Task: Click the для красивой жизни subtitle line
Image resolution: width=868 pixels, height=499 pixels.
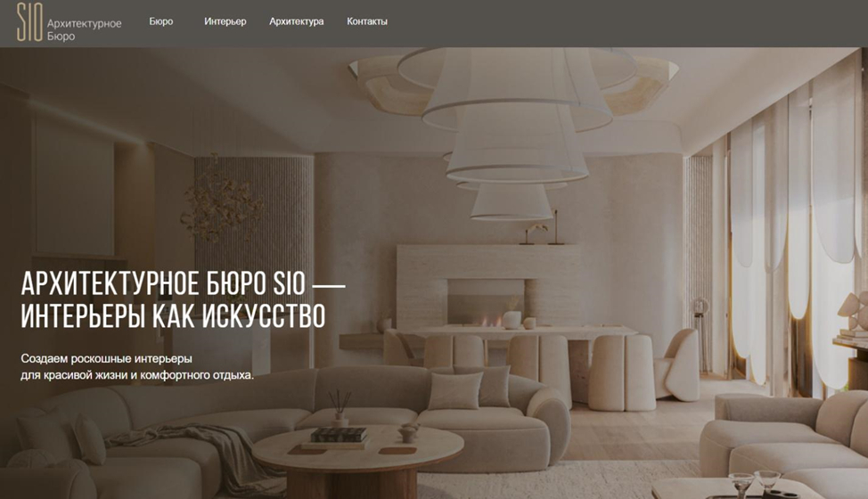Action: (x=137, y=375)
